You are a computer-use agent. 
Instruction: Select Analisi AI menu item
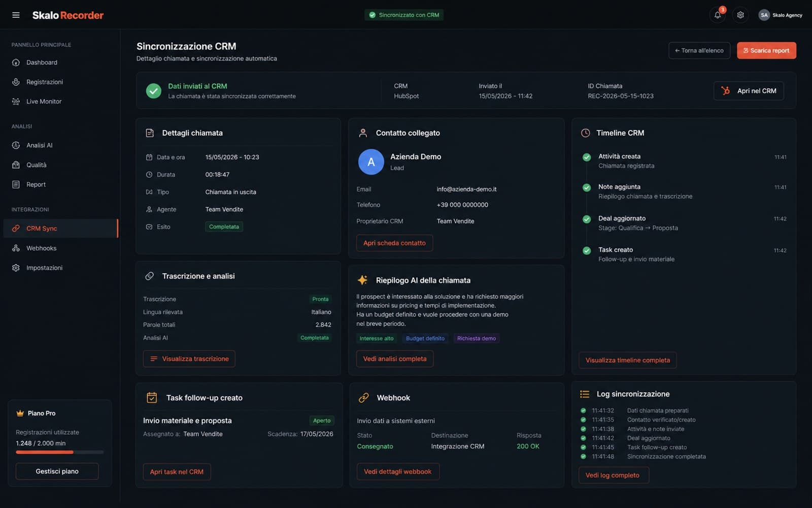point(60,145)
